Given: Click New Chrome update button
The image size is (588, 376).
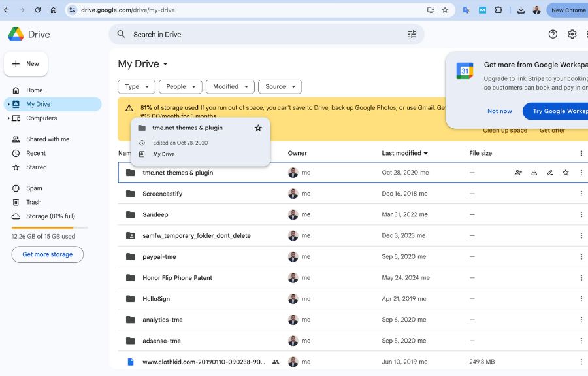Looking at the screenshot, I should [567, 10].
